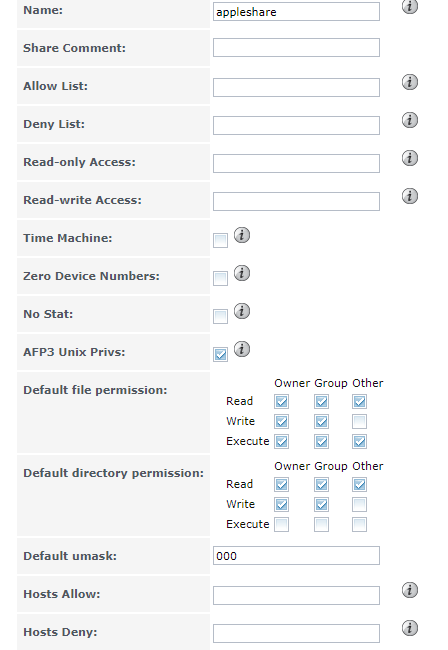Open the Deny List info icon
Viewport: 448px width, 650px height.
(409, 120)
